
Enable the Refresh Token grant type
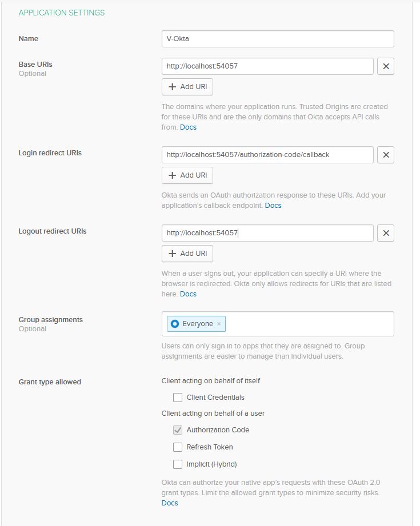[x=178, y=447]
